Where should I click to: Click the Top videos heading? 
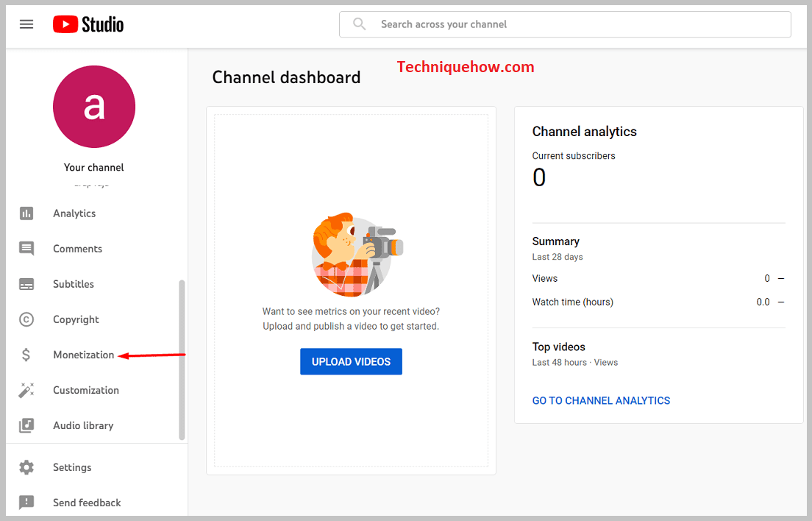(x=559, y=347)
